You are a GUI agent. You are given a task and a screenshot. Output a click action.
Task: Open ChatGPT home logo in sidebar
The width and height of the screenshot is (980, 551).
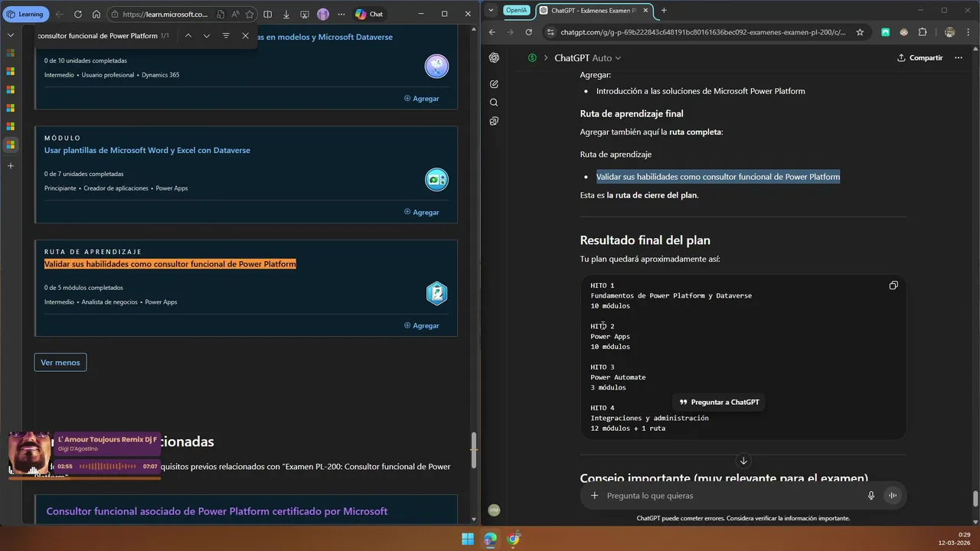pos(494,58)
